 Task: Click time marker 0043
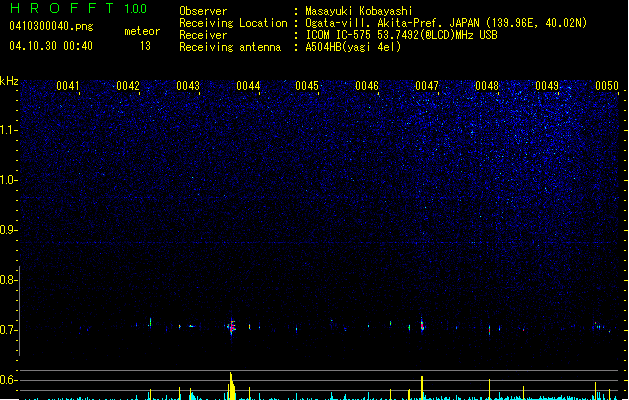pyautogui.click(x=188, y=86)
